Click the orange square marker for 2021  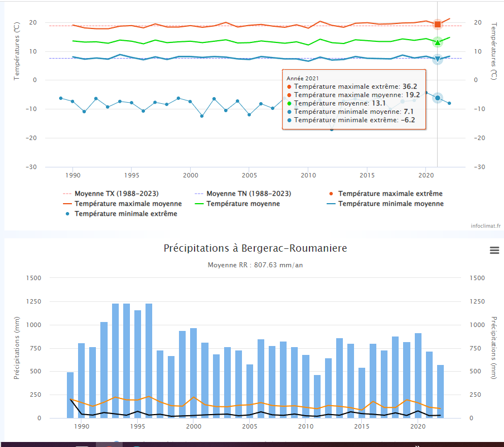[438, 25]
